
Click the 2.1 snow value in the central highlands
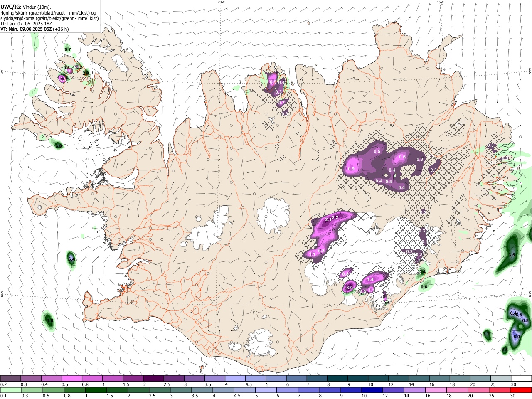(328, 219)
